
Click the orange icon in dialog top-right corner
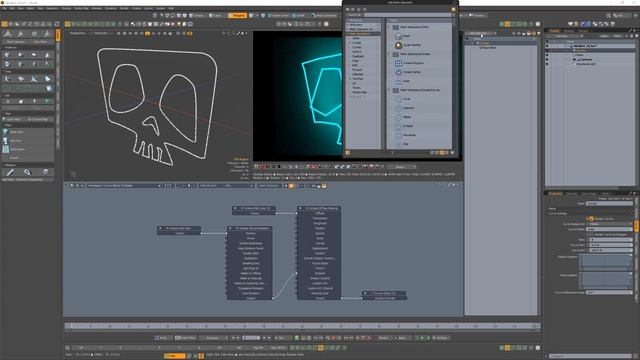click(453, 9)
